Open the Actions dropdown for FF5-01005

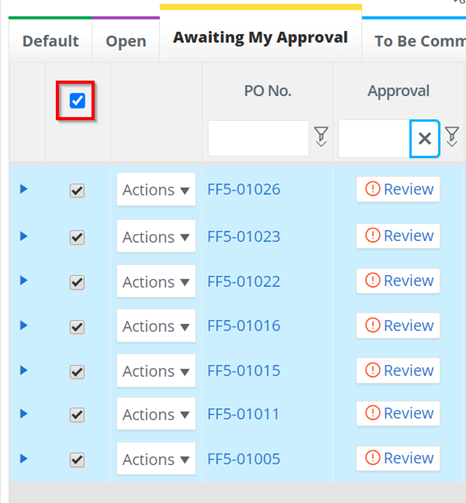(156, 459)
